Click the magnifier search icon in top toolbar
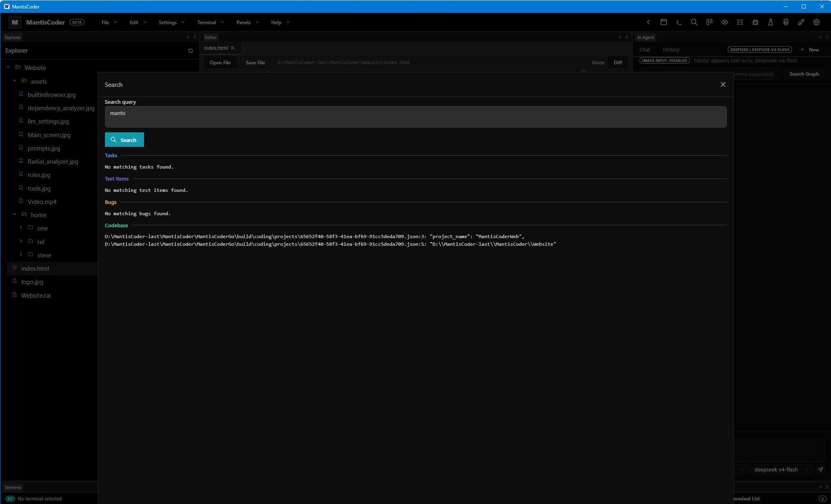This screenshot has width=831, height=504. click(x=694, y=23)
